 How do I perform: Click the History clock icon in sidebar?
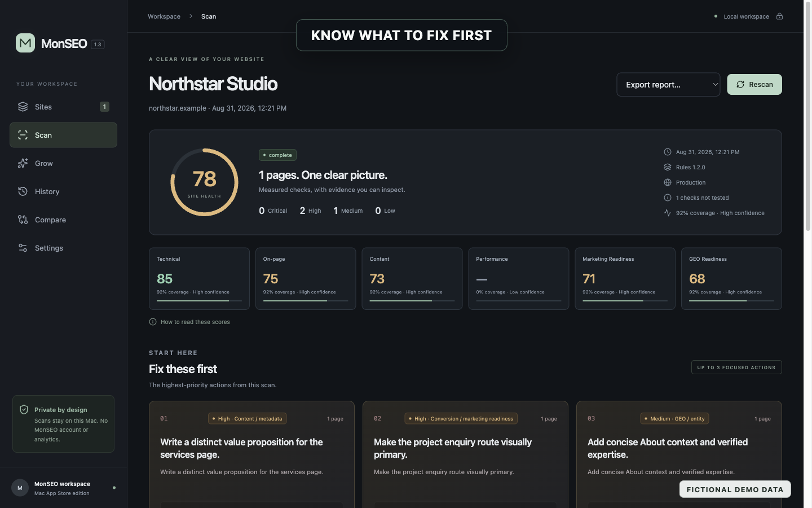tap(23, 191)
